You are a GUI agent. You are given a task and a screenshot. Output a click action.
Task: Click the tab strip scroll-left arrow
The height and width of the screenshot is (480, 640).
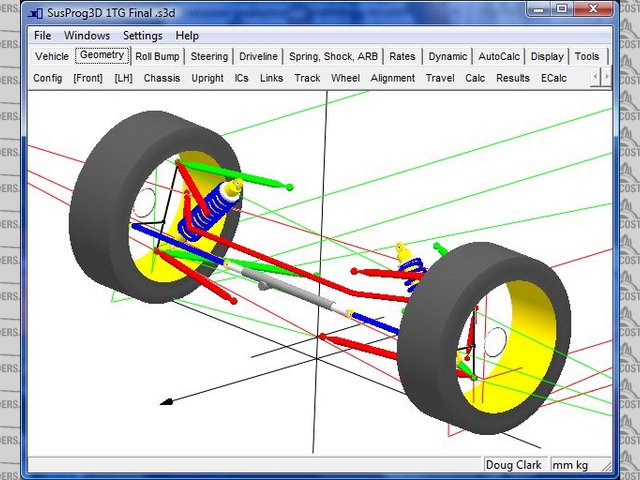[596, 77]
